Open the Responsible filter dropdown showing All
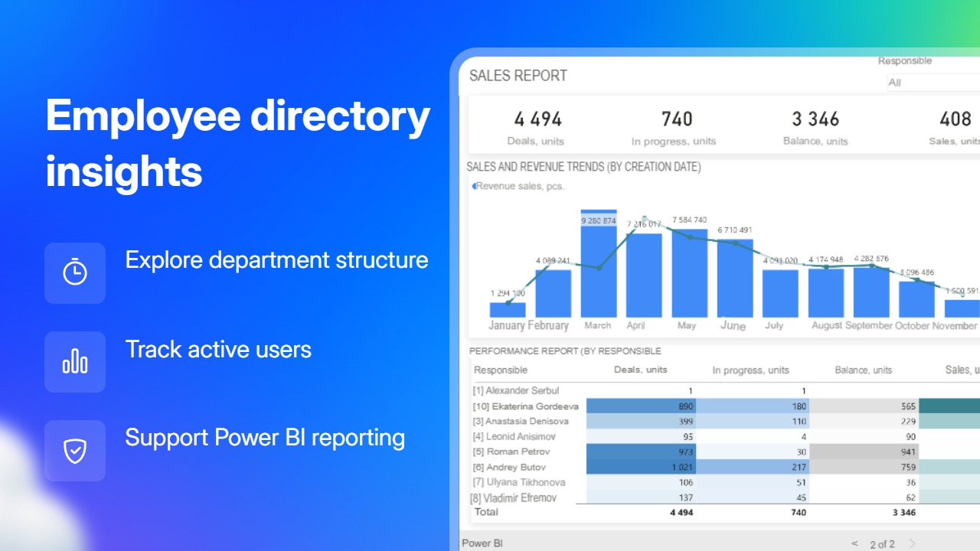This screenshot has width=980, height=551. tap(933, 83)
